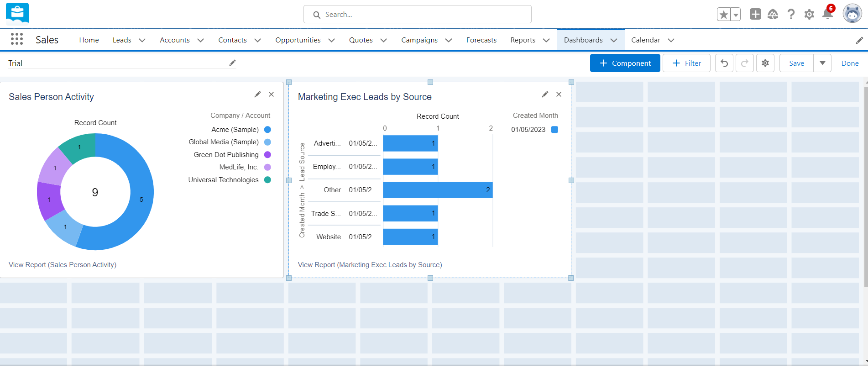Screen dimensions: 868x368
Task: Click the Done button
Action: pyautogui.click(x=850, y=63)
